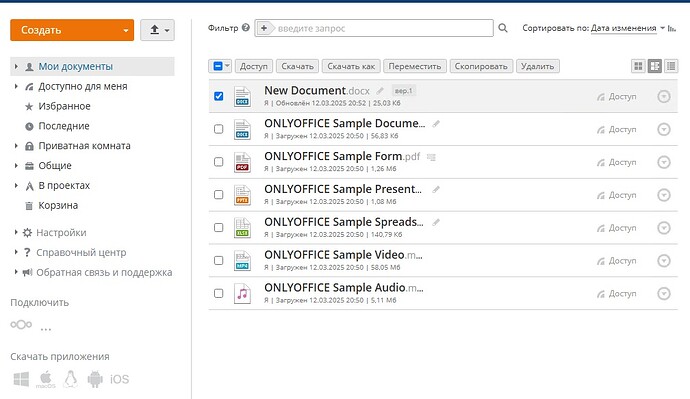
Task: Open В проектах section
Action: coord(64,185)
